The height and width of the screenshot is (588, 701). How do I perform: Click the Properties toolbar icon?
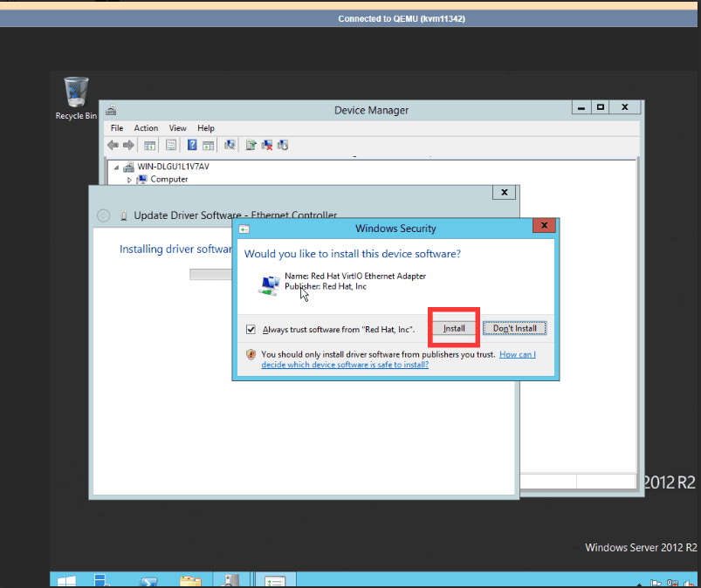(x=171, y=145)
